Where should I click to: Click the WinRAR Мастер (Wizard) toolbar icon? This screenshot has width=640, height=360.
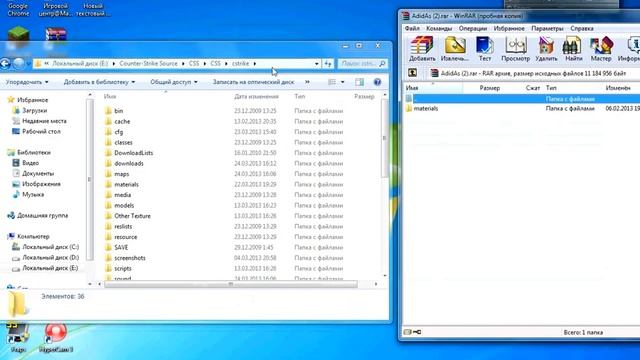coord(601,49)
